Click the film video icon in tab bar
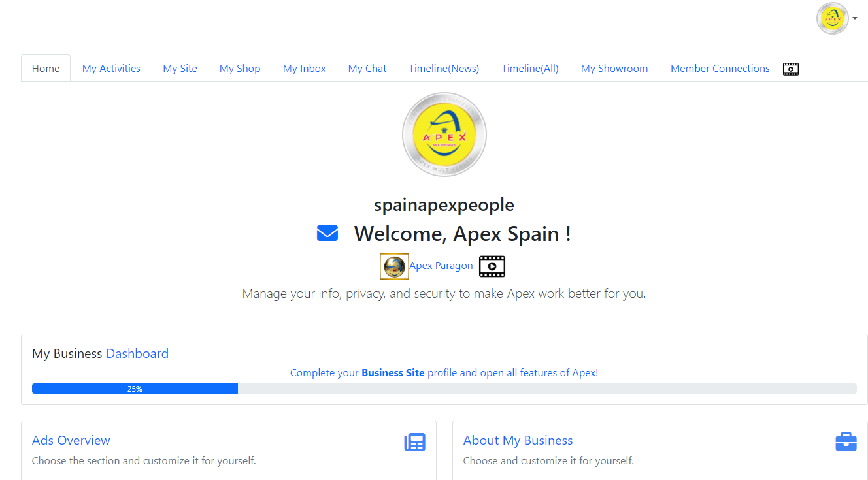 point(791,69)
